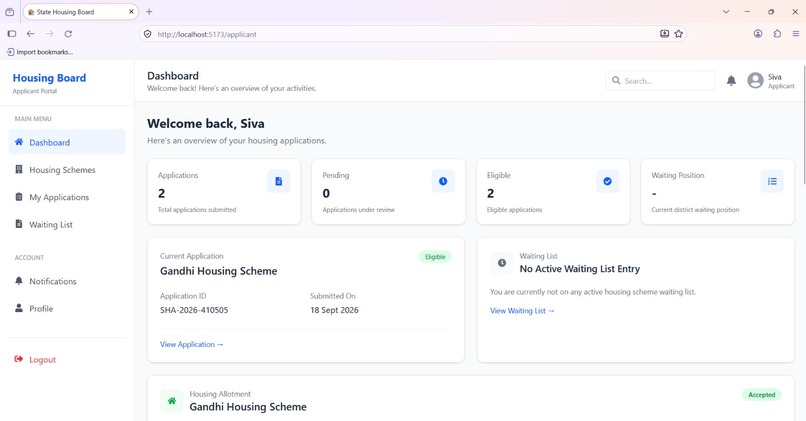This screenshot has width=806, height=421.
Task: Open the browser extensions icon
Action: pyautogui.click(x=777, y=34)
